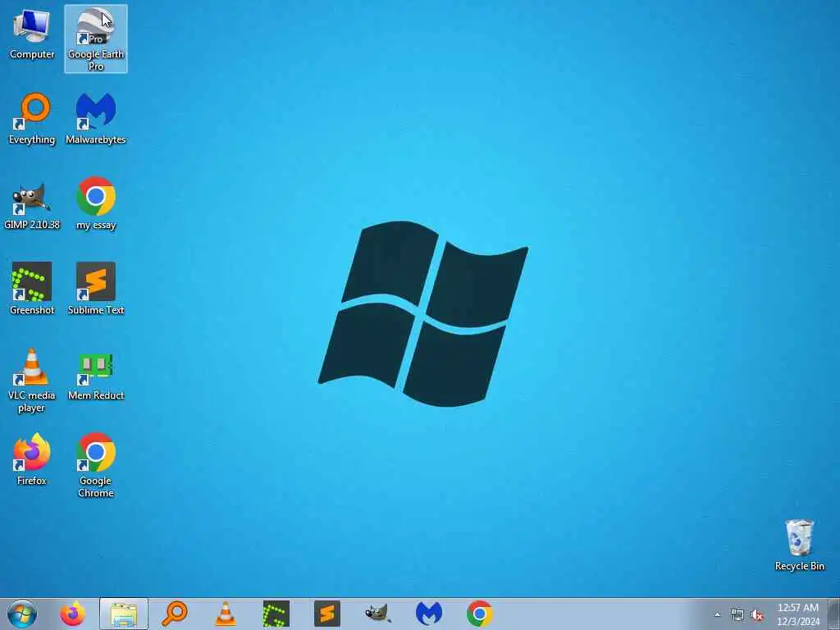Image resolution: width=840 pixels, height=630 pixels.
Task: Select the Mem Reduct desktop shortcut
Action: coord(96,375)
